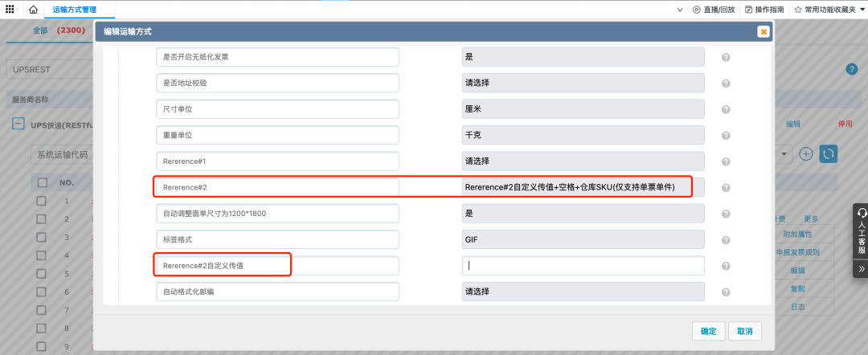Choose 编辑 in the more menu

tap(798, 271)
